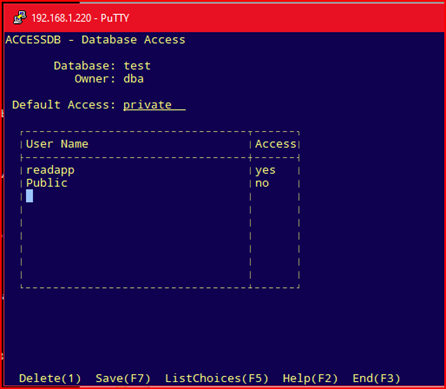Screen dimensions: 446x389
Task: Open ListChoices(F5) option
Action: coord(217,378)
